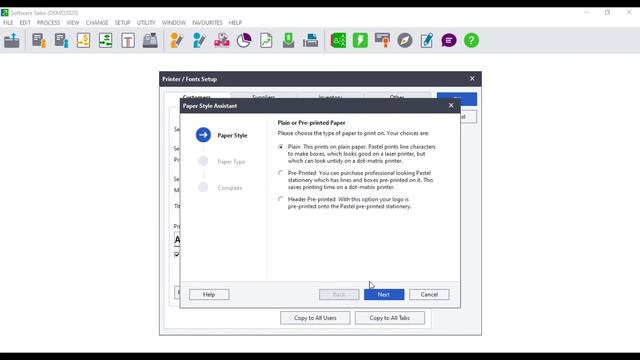Viewport: 640px width, 360px height.
Task: Open the UTILITY menu
Action: (x=146, y=22)
